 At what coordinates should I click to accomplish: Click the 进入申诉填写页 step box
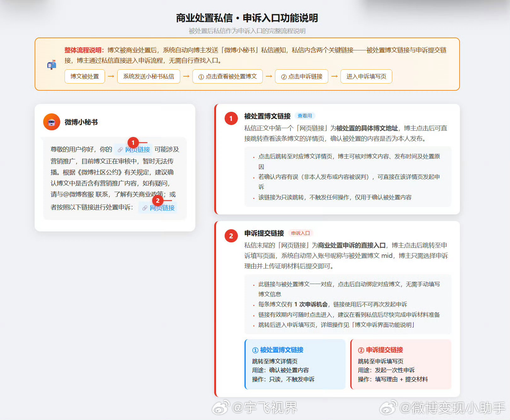click(366, 76)
